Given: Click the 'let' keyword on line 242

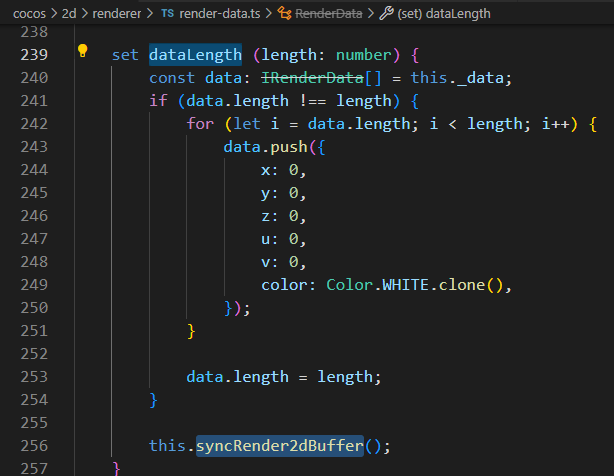Looking at the screenshot, I should point(247,124).
